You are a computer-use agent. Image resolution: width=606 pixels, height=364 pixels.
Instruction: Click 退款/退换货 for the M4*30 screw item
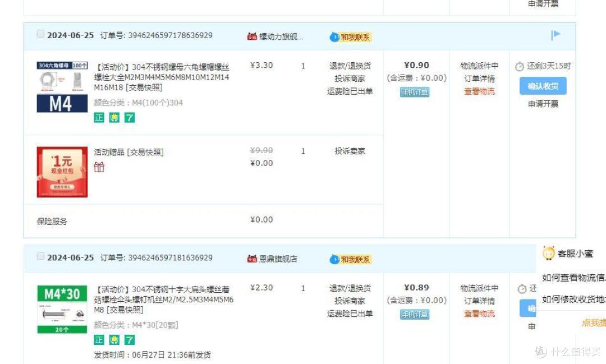point(350,288)
